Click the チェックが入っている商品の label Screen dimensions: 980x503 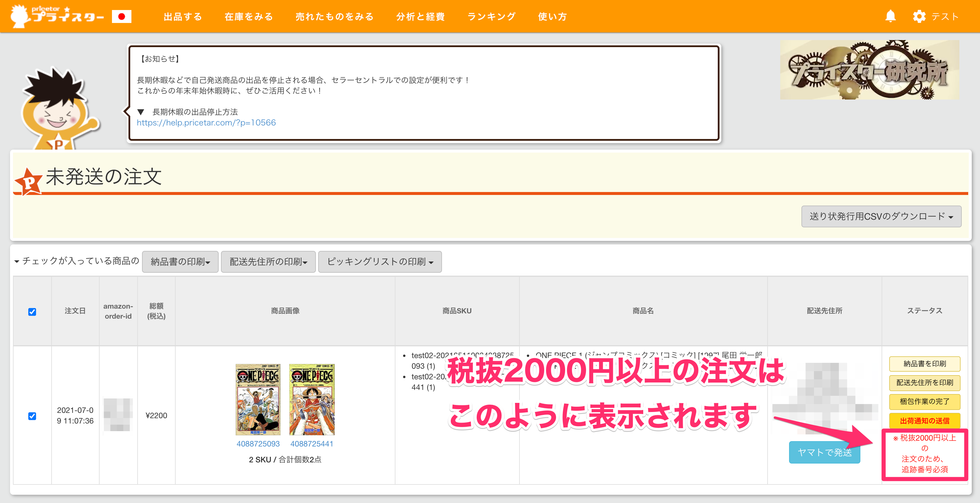pos(81,261)
